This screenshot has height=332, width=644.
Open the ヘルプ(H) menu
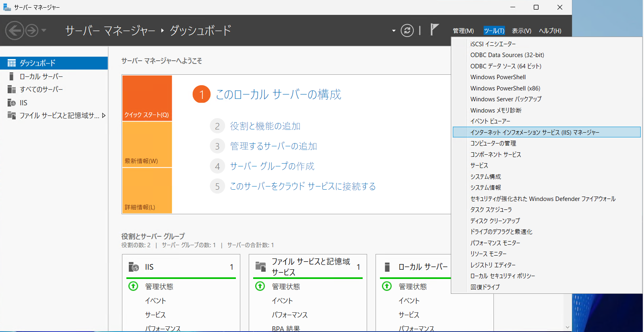[x=550, y=31]
